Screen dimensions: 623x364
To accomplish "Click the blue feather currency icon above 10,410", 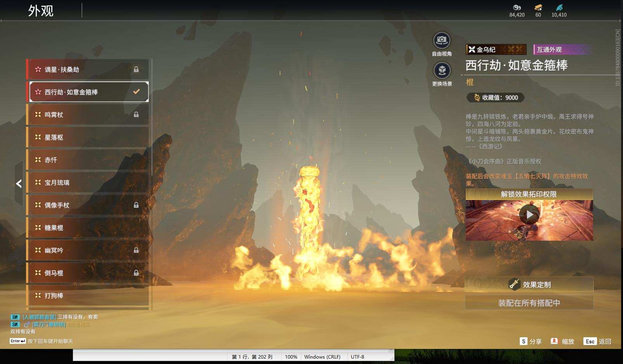I will pyautogui.click(x=559, y=7).
